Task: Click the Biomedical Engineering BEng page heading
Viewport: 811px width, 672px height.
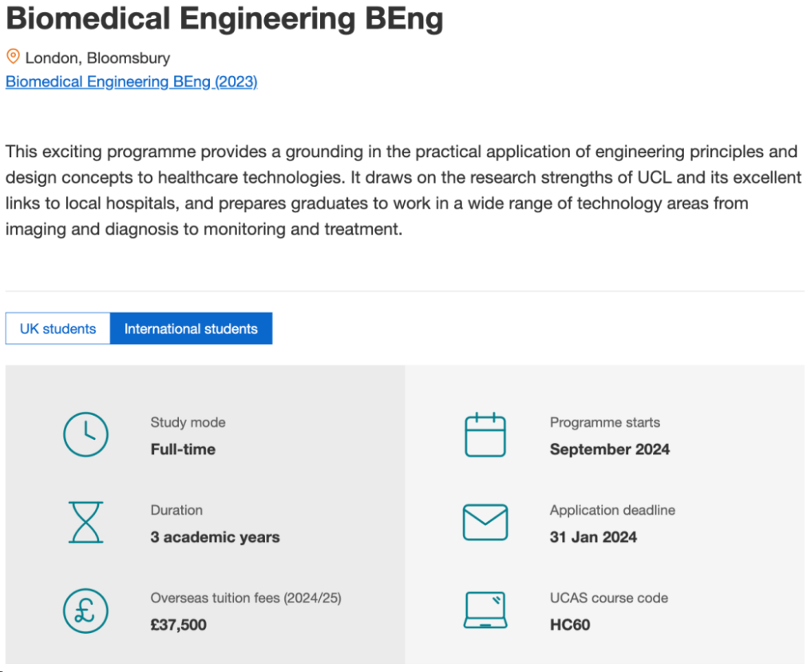Action: pyautogui.click(x=224, y=19)
